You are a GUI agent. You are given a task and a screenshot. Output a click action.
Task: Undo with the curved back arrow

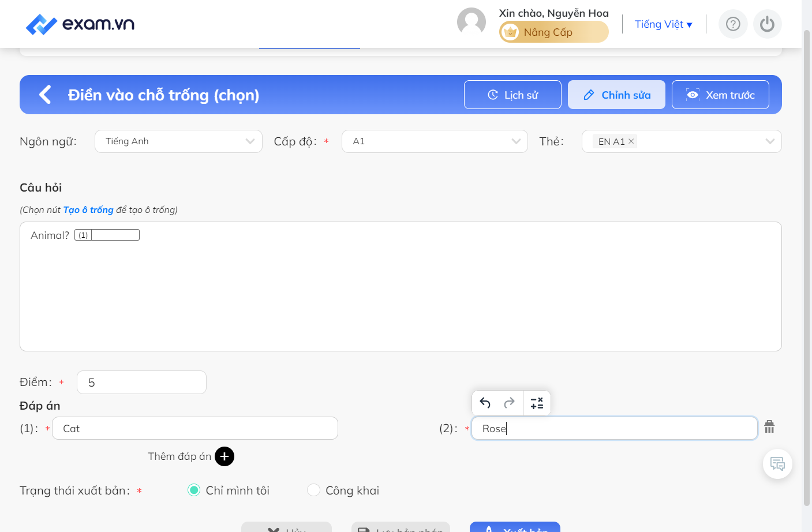pyautogui.click(x=485, y=403)
